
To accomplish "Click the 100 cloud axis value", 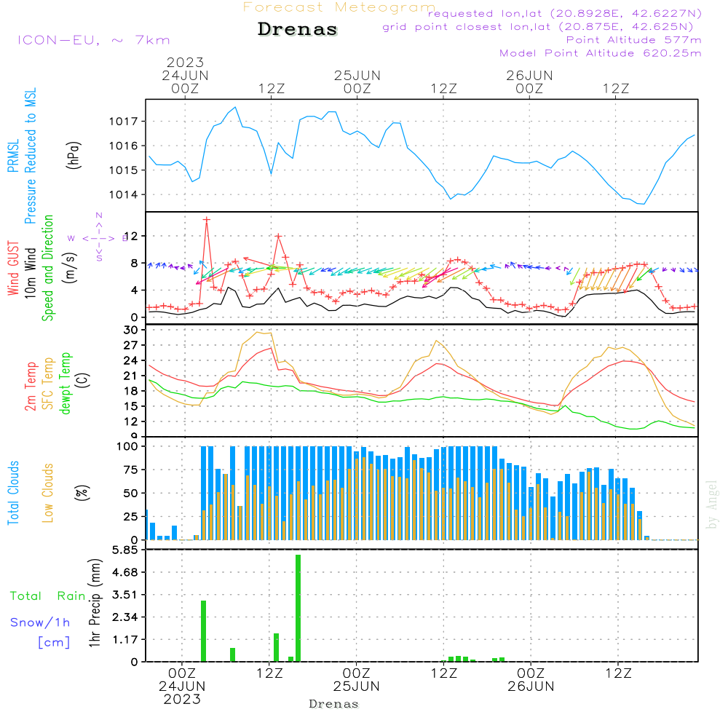I will pos(127,447).
